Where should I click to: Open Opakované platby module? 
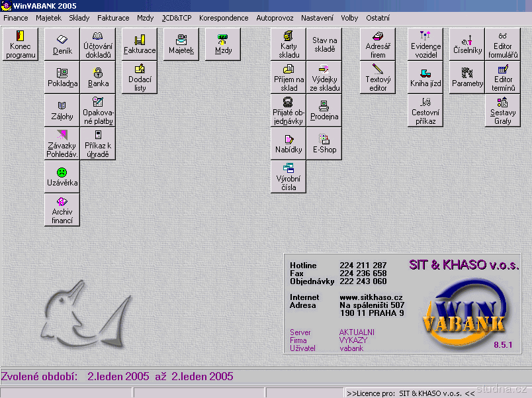(98, 111)
